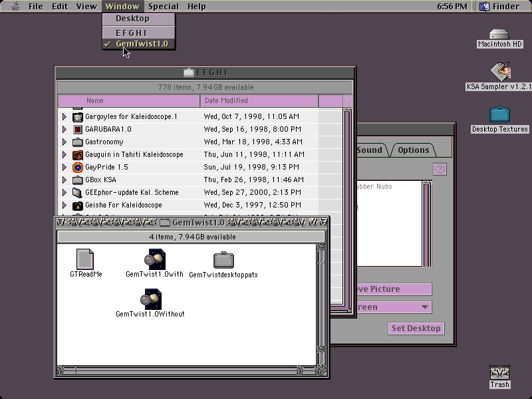The width and height of the screenshot is (532, 399).
Task: Click the sort order button in EFGHI header
Action: (347, 100)
